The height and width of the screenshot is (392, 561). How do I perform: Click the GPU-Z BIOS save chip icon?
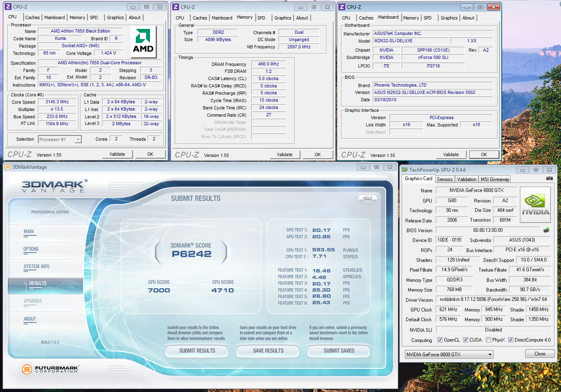(x=546, y=230)
